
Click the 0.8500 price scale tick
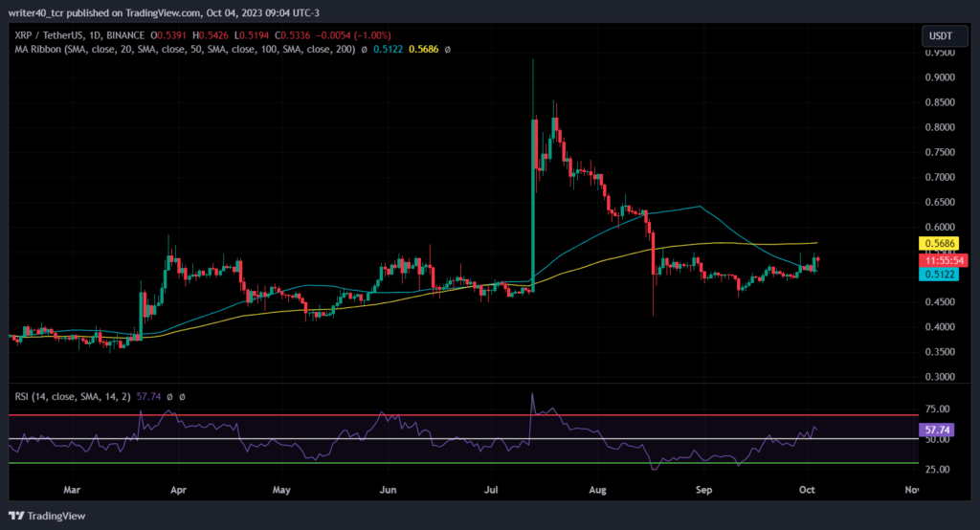point(940,102)
